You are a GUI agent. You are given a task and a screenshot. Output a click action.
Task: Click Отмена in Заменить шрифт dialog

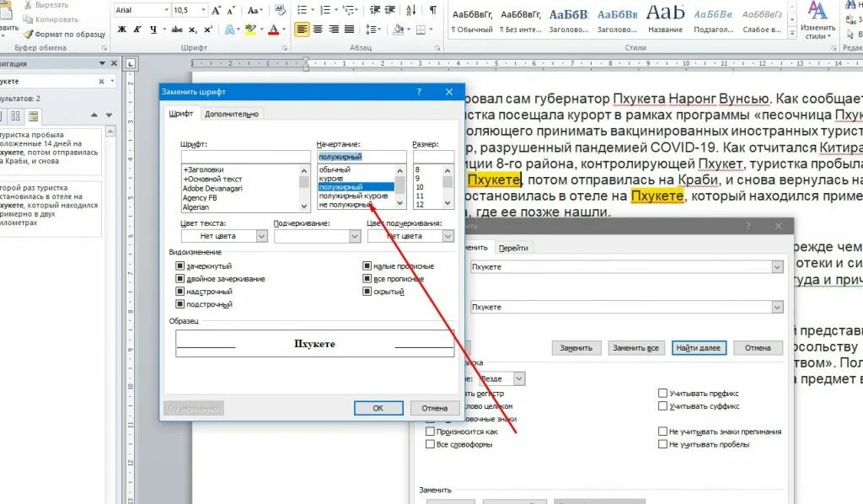coord(434,408)
